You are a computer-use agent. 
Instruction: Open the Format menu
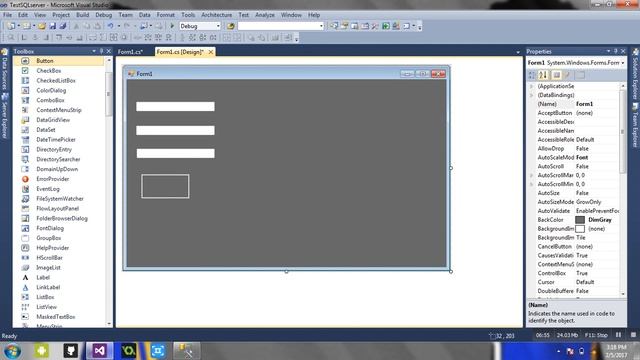point(165,15)
